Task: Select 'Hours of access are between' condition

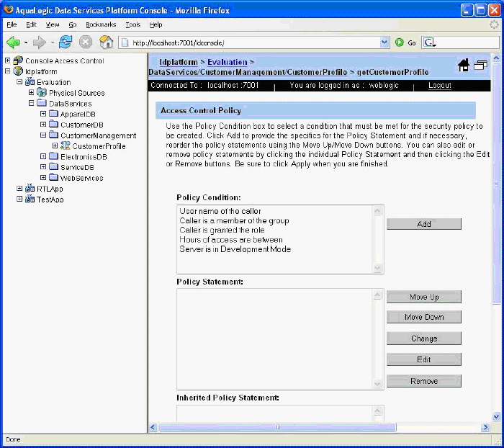Action: pyautogui.click(x=231, y=240)
